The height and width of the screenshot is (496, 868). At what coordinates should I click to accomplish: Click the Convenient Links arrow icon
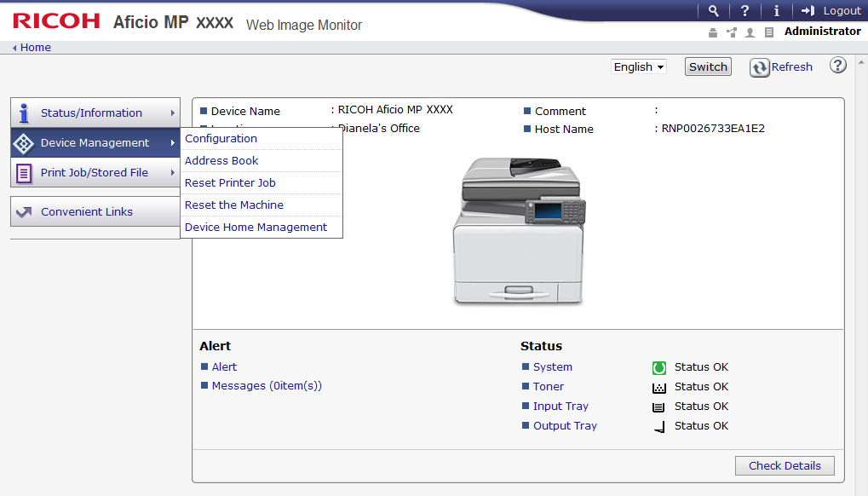pos(24,212)
